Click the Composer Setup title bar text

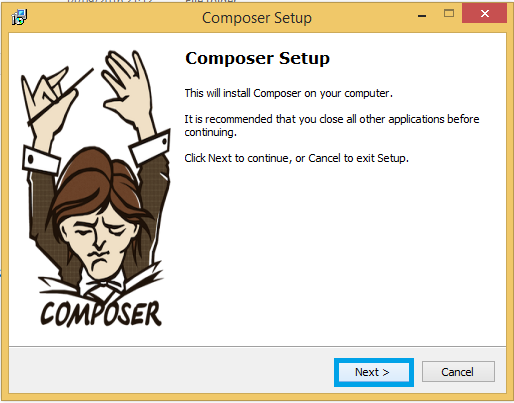(x=257, y=18)
